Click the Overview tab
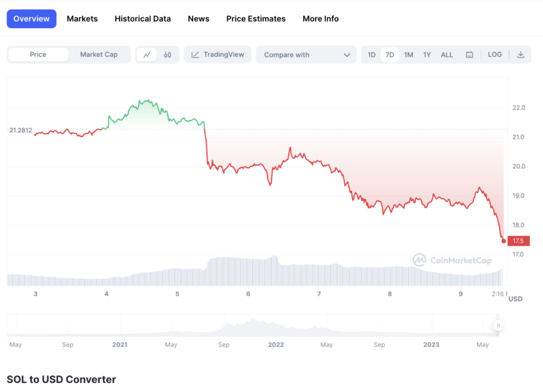This screenshot has width=543, height=392. 31,19
